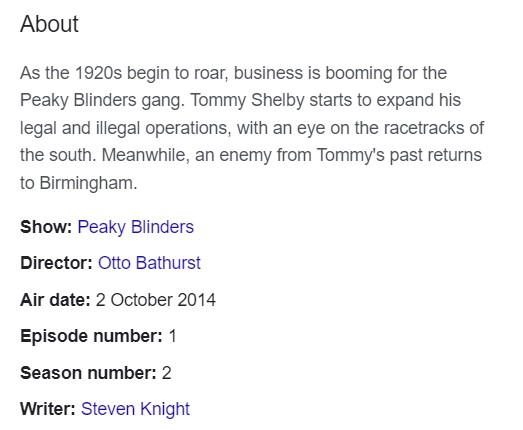Click the bold Writer: label
This screenshot has width=523, height=430.
(x=48, y=409)
